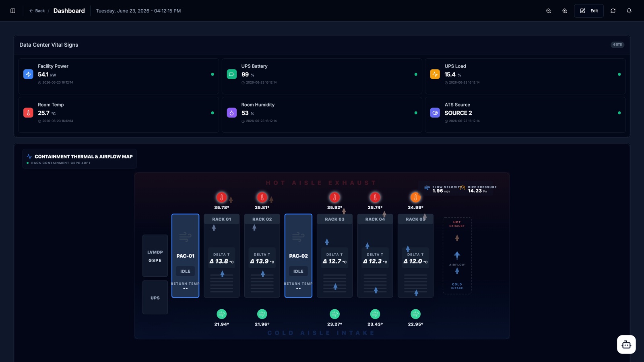Image resolution: width=644 pixels, height=362 pixels.
Task: Click the Facility Power lightning icon
Action: click(28, 74)
